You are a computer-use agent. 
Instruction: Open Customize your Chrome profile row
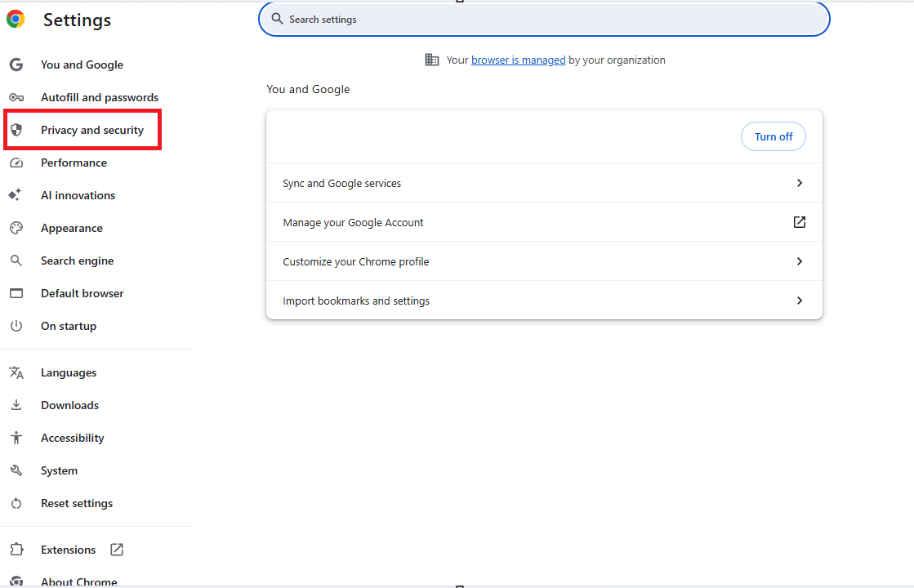[544, 261]
